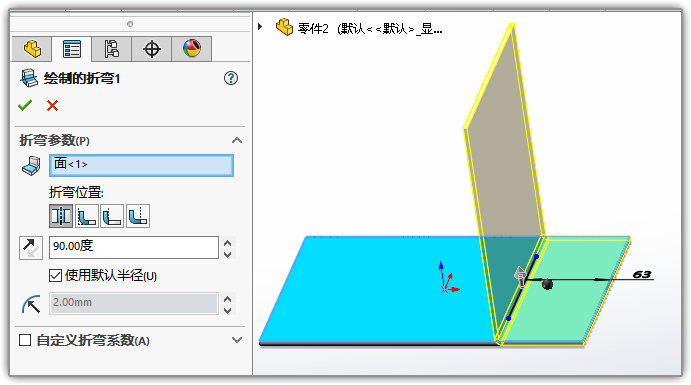Select material outside bend position
The width and height of the screenshot is (691, 385).
pyautogui.click(x=112, y=216)
